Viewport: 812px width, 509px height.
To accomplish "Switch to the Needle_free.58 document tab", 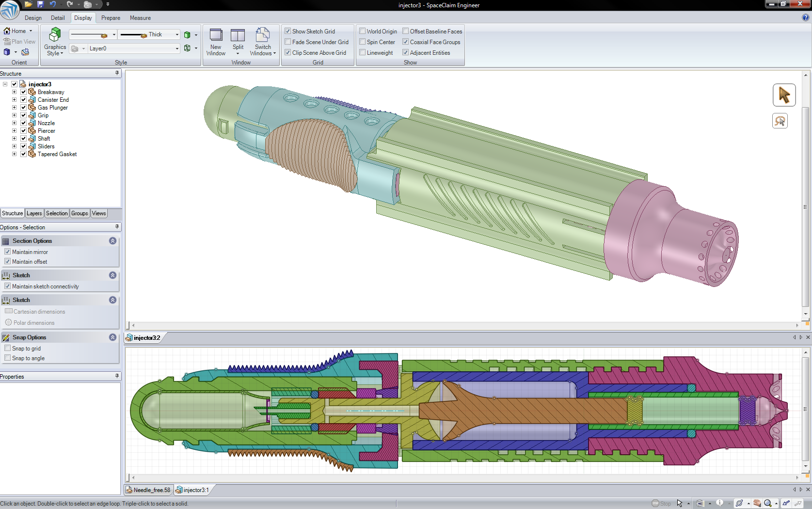I will (151, 490).
